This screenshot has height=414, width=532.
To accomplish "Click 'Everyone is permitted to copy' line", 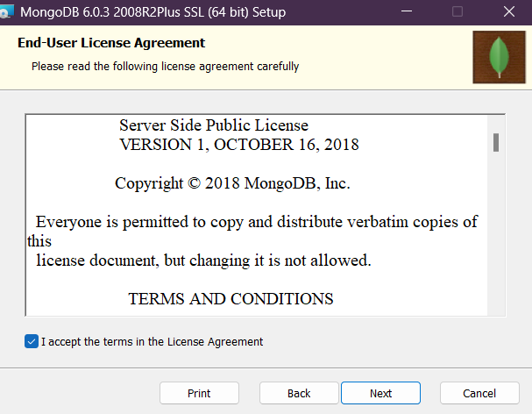I will point(257,222).
